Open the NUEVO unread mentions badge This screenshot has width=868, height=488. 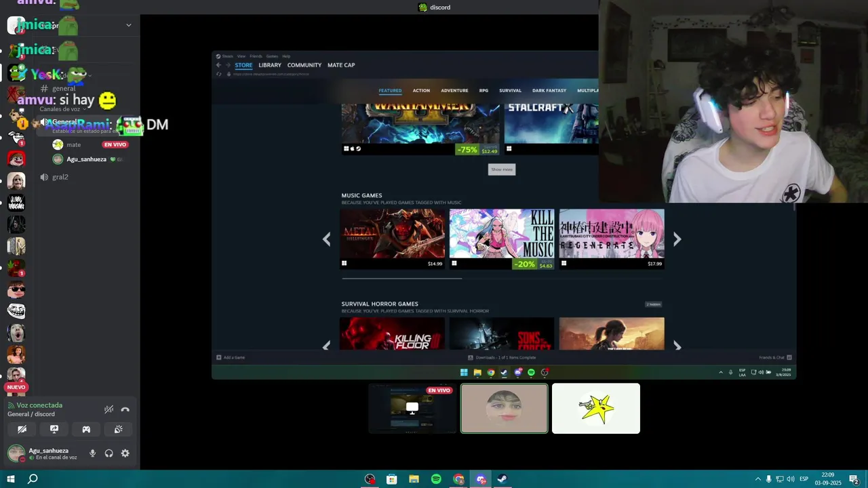(16, 387)
